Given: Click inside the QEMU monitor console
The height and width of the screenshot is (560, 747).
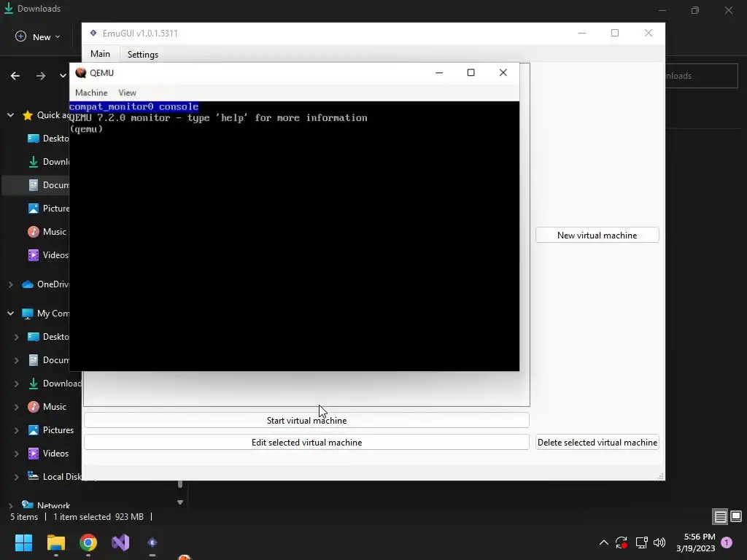Looking at the screenshot, I should (x=294, y=236).
